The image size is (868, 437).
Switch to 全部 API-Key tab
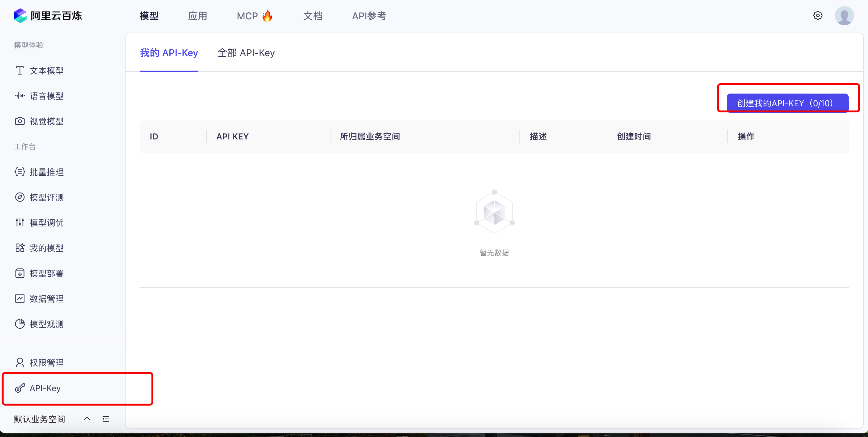point(246,53)
